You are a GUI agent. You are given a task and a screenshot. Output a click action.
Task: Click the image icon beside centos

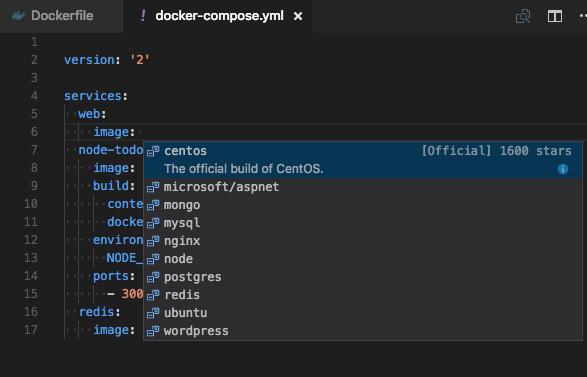coord(153,151)
